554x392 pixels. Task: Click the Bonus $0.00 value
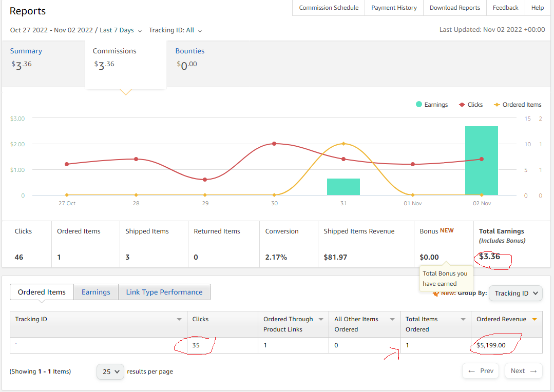[429, 257]
